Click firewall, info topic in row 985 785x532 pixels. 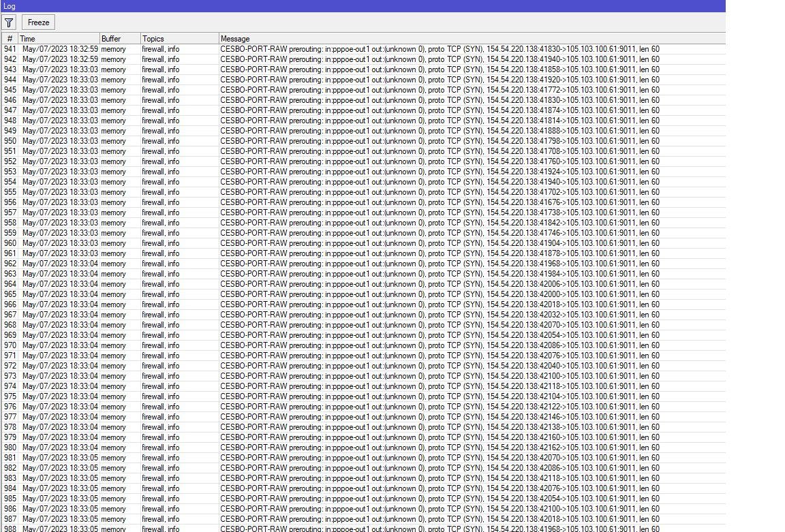(x=160, y=499)
